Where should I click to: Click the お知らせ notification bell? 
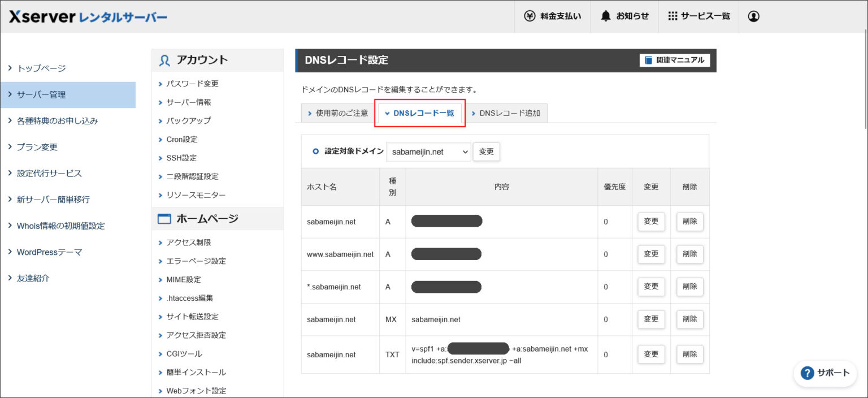pos(624,16)
